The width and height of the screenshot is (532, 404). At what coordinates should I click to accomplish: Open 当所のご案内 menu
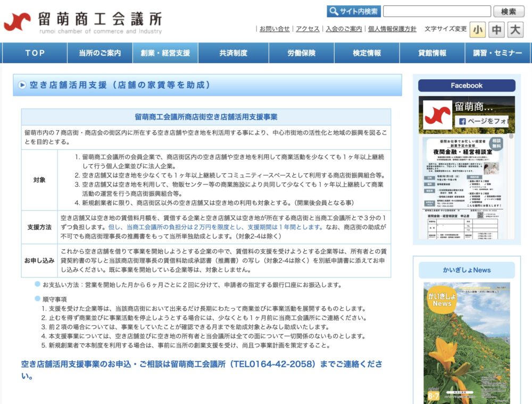pyautogui.click(x=99, y=53)
